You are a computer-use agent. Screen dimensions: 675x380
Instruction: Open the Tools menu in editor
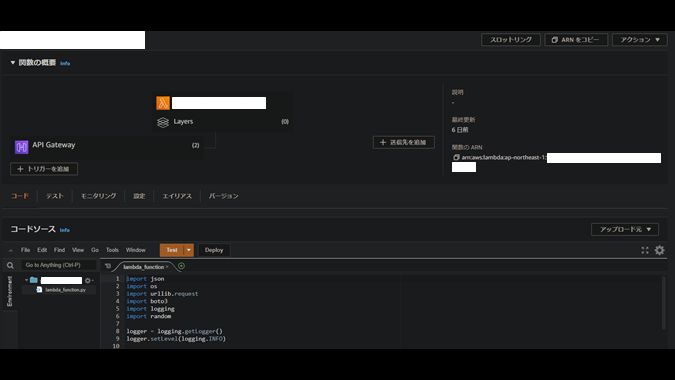coord(112,250)
